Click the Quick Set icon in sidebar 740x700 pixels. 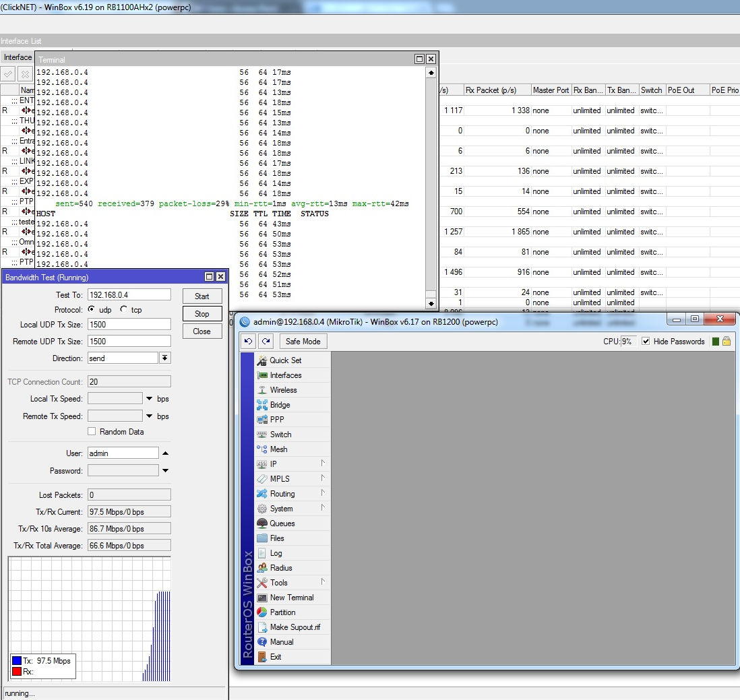[x=262, y=360]
